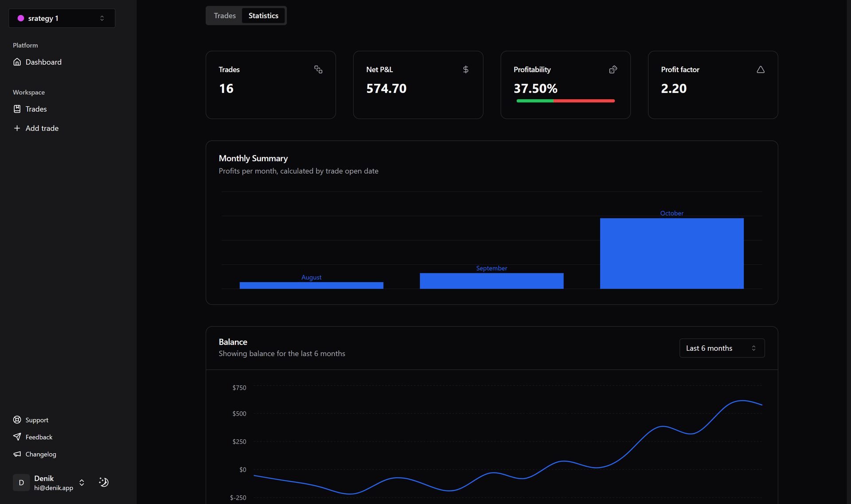Click the Trades notebook icon in sidebar
Viewport: 851px width, 504px height.
[17, 109]
